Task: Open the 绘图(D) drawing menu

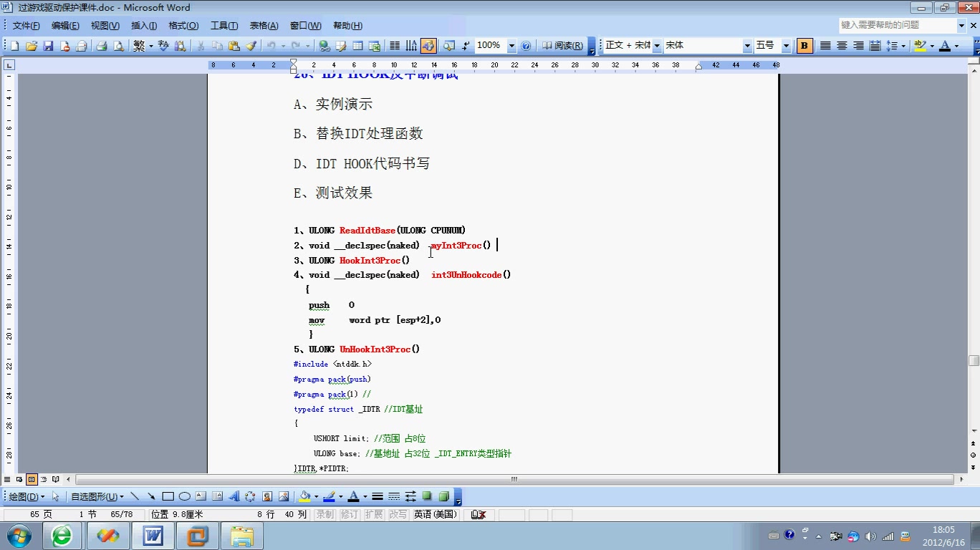Action: [x=25, y=496]
